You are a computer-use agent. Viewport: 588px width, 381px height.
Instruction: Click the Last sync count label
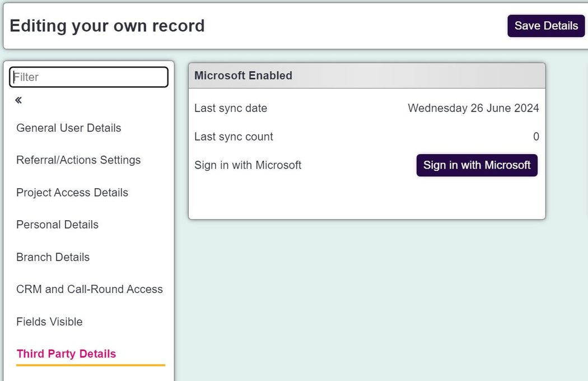coord(234,137)
